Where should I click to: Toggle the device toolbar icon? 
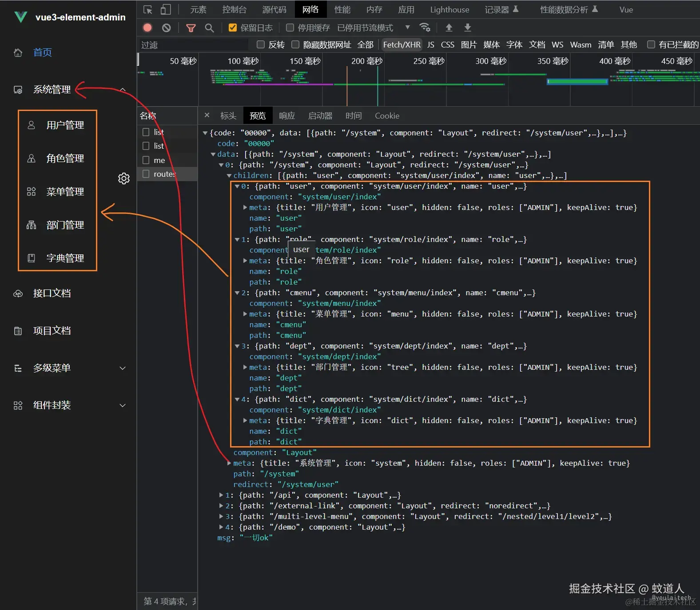[166, 9]
